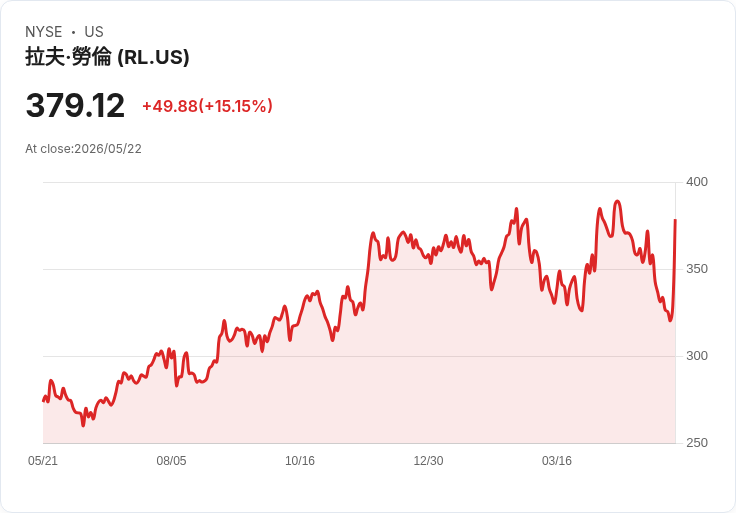Viewport: 736px width, 513px height.
Task: Select the 10/16 date label
Action: pyautogui.click(x=300, y=461)
